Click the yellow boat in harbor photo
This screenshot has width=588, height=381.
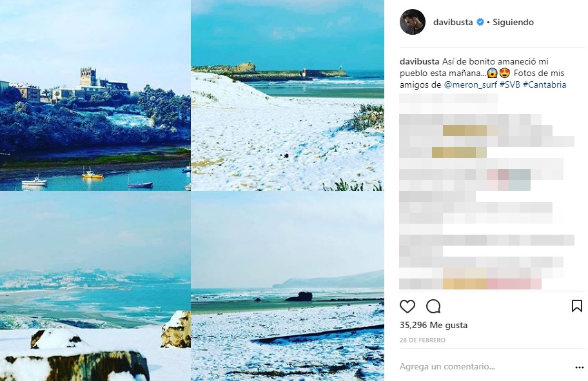point(92,174)
